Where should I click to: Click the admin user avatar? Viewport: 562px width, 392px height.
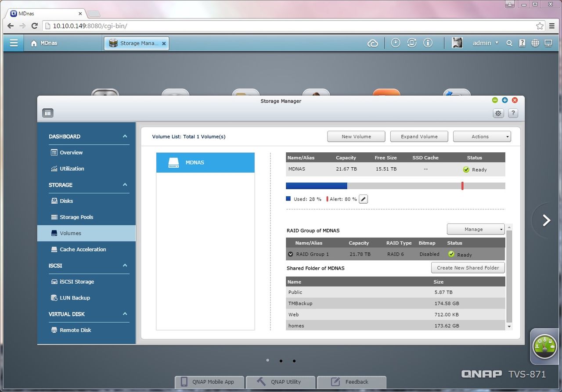point(457,43)
